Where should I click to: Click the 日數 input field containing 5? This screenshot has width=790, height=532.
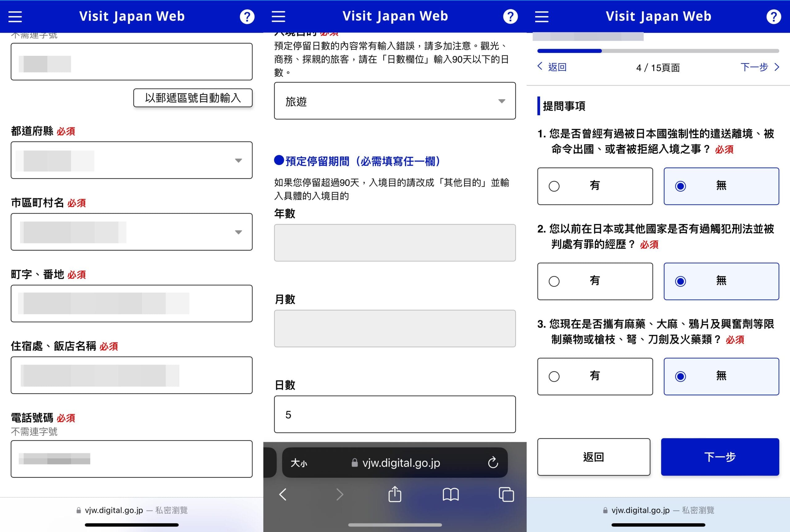(395, 414)
